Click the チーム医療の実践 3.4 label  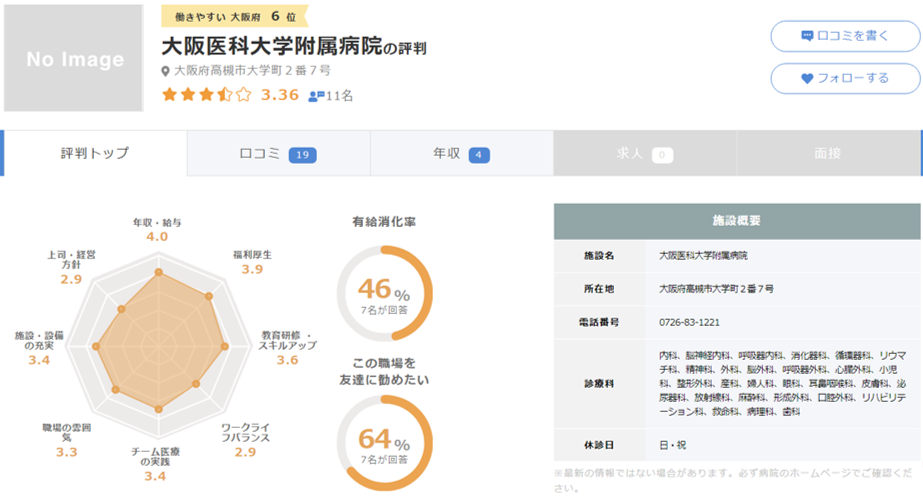[155, 464]
